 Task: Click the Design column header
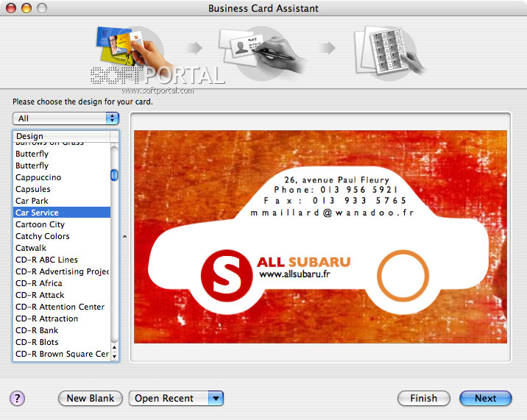point(62,136)
